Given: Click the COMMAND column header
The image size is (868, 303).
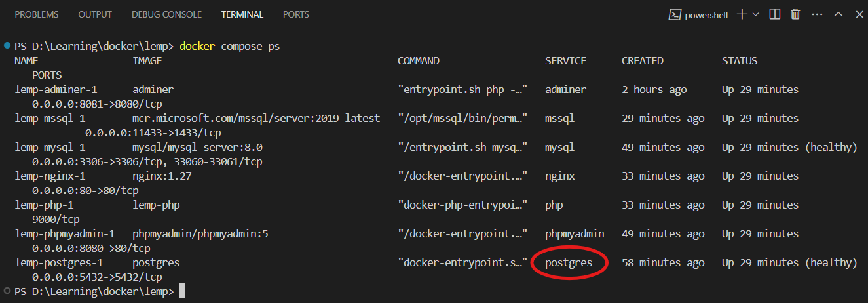Looking at the screenshot, I should coord(419,60).
